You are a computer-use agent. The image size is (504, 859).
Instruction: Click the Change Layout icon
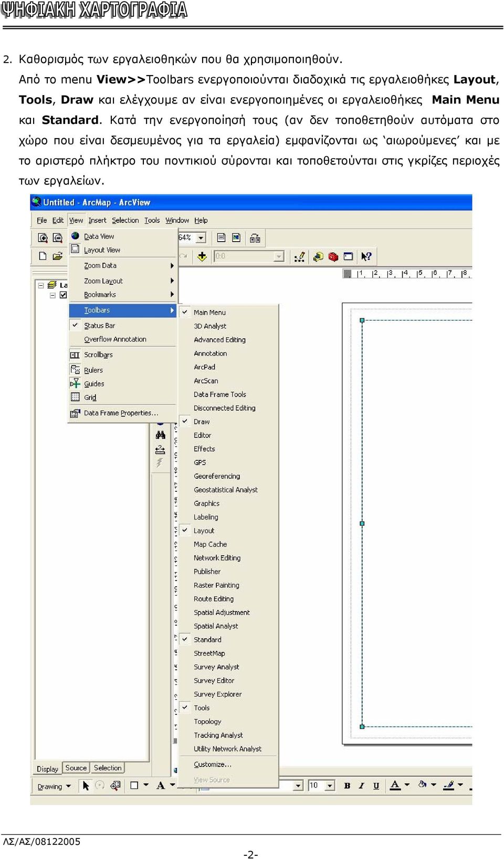pos(255,238)
